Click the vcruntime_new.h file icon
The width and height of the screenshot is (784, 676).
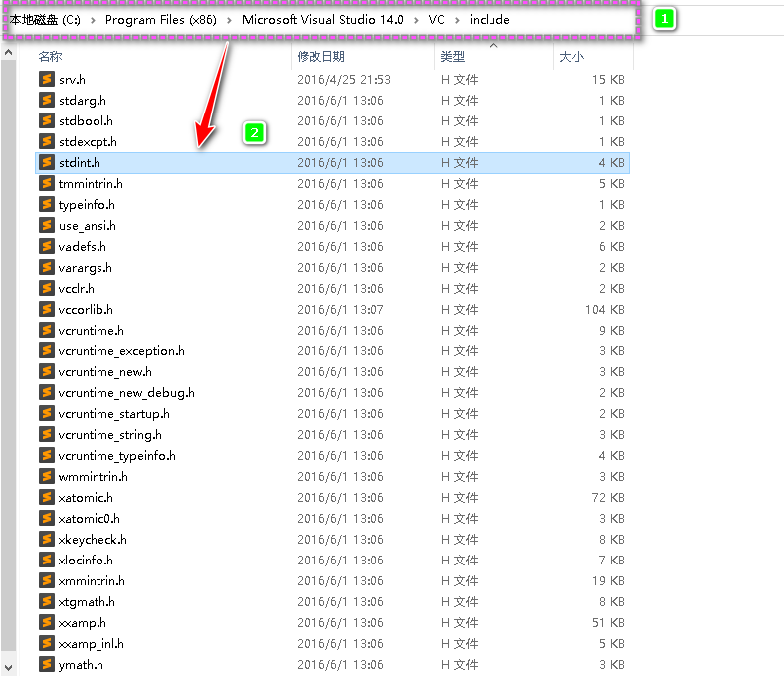(x=47, y=371)
